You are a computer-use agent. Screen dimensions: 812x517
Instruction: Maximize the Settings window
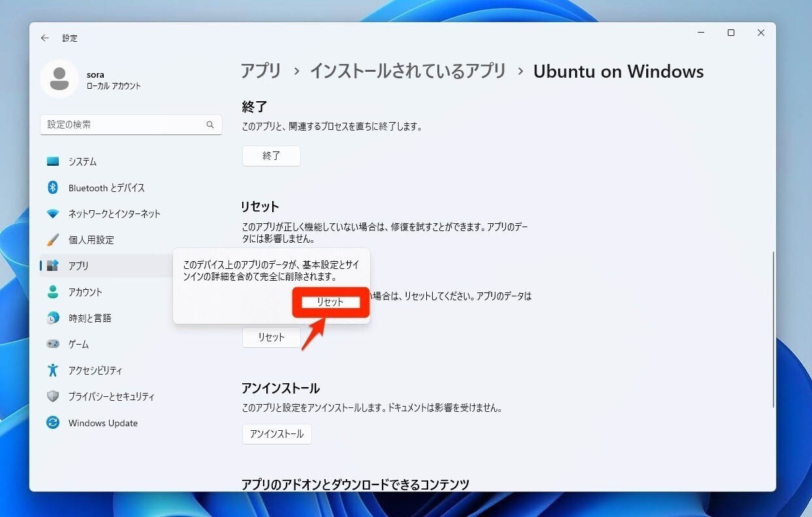click(731, 33)
